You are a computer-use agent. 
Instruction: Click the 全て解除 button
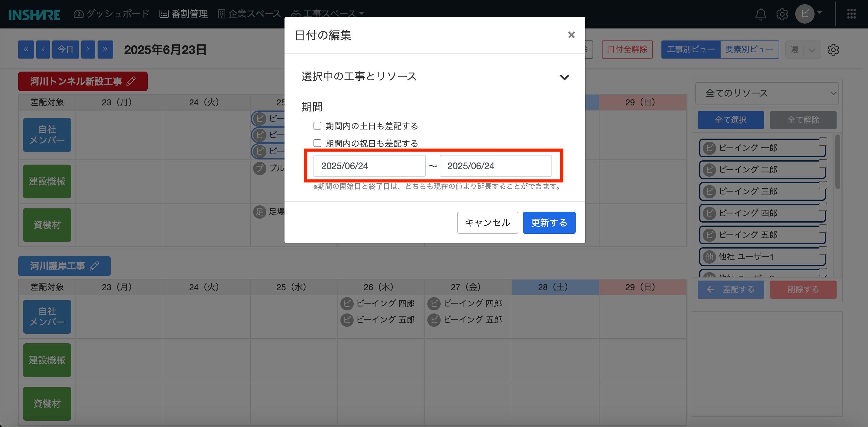click(803, 120)
